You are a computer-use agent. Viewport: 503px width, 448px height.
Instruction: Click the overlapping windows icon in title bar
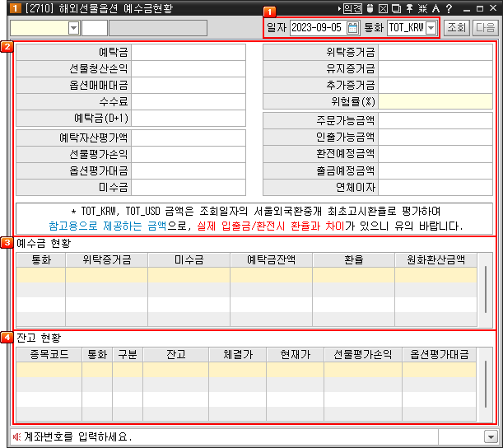396,8
